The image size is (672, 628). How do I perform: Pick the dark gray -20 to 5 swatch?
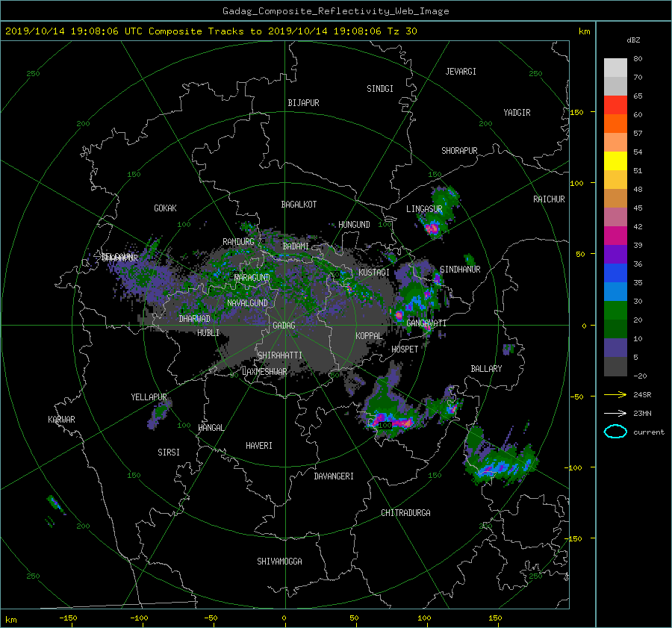615,367
